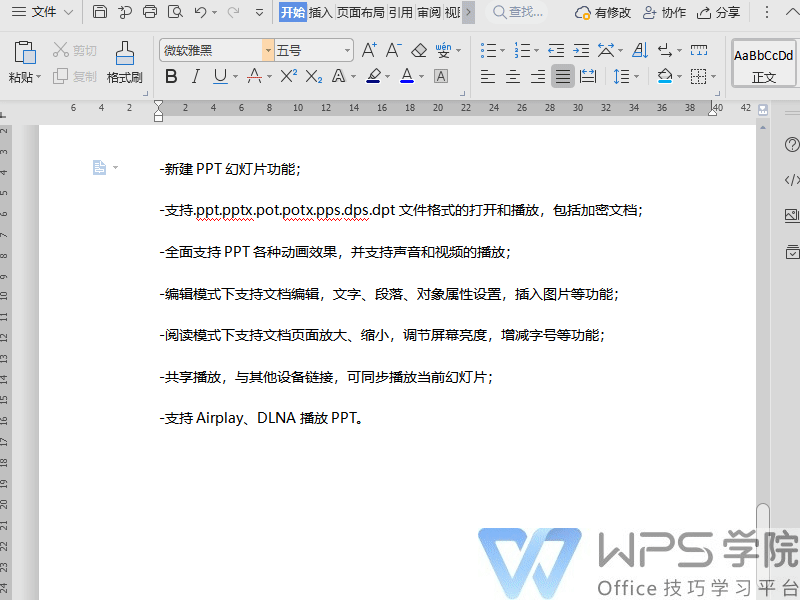Click the Print icon on quick access toolbar
Screen dimensions: 800x600
[x=150, y=12]
